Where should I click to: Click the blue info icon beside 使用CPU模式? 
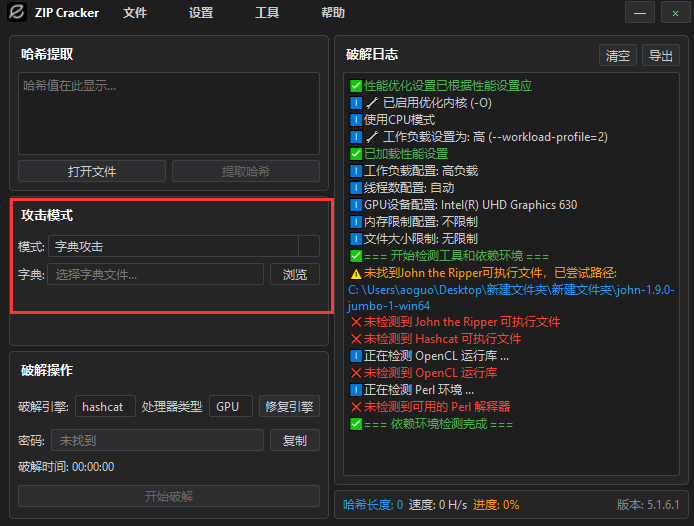tap(356, 120)
